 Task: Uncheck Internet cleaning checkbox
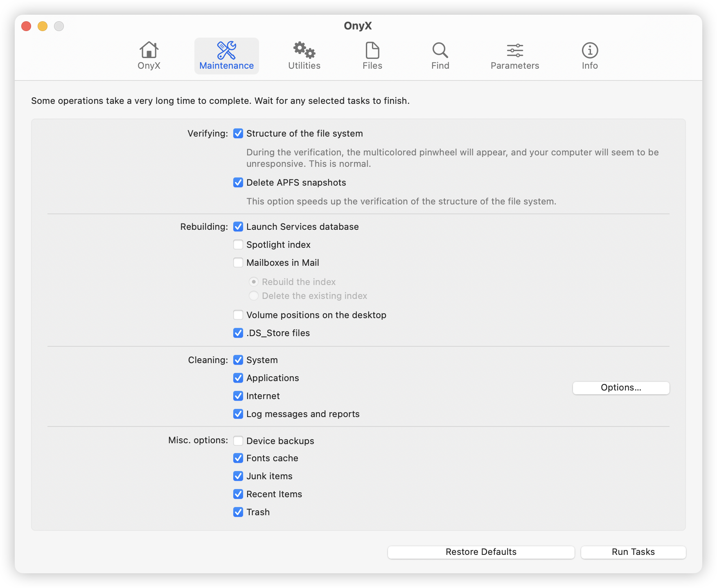tap(238, 396)
